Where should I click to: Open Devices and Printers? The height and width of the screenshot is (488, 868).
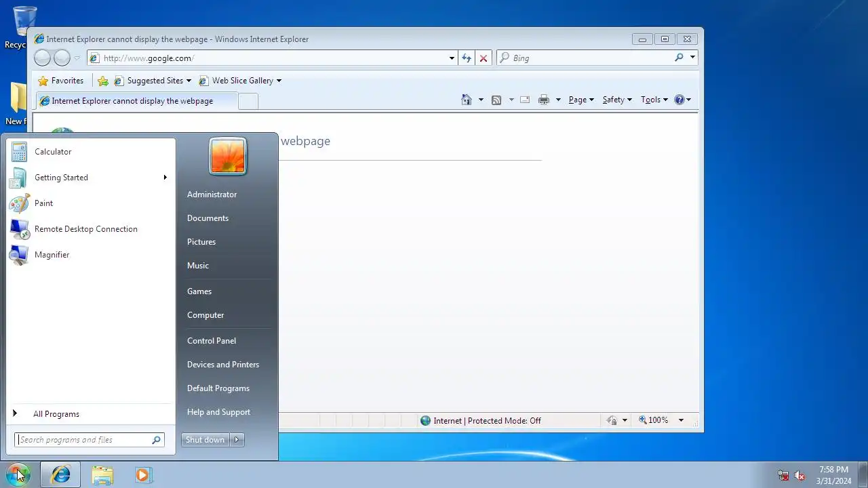pos(223,365)
